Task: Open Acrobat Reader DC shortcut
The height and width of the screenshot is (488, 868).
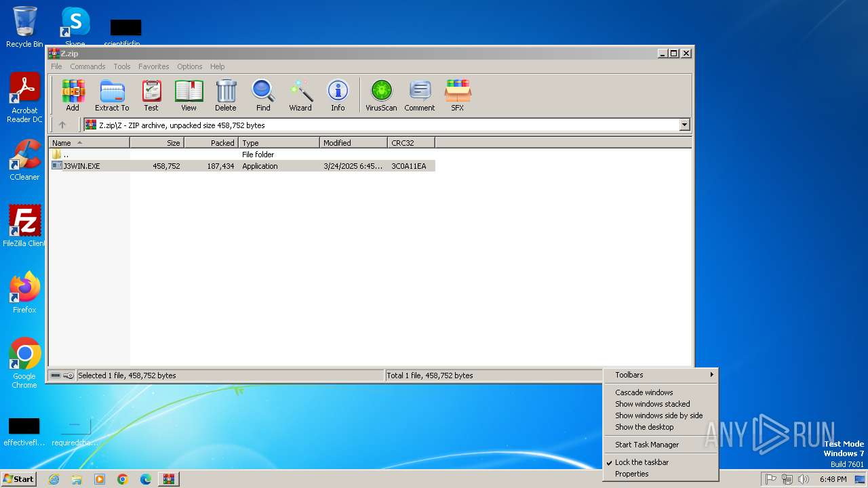Action: coord(24,98)
